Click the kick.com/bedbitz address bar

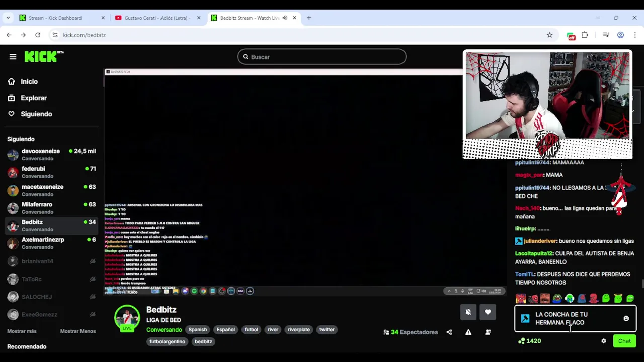click(302, 35)
